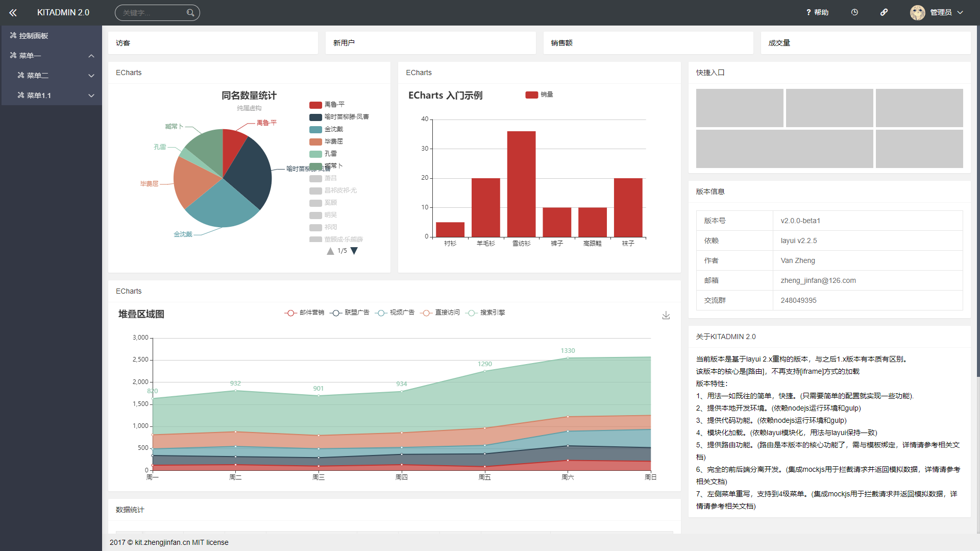Click the 成交量 statistics card
Screen dimensions: 980x551
click(866, 43)
